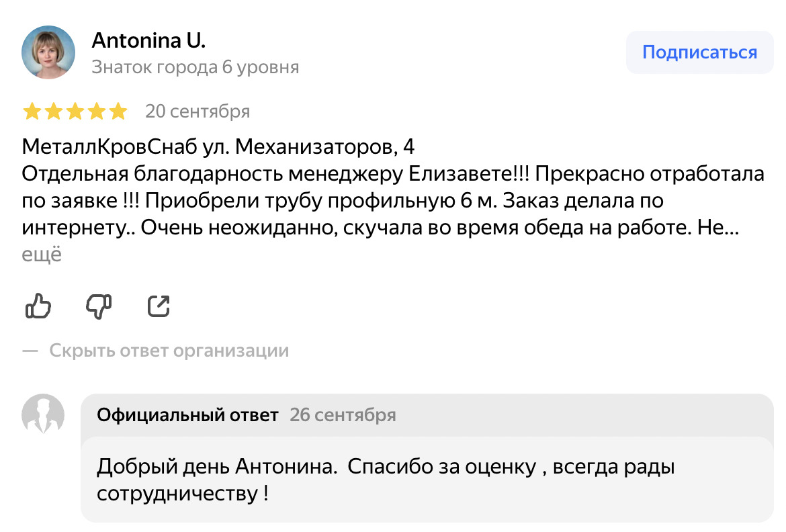Collapse reply via Скрыть ответ организации

pos(169,350)
